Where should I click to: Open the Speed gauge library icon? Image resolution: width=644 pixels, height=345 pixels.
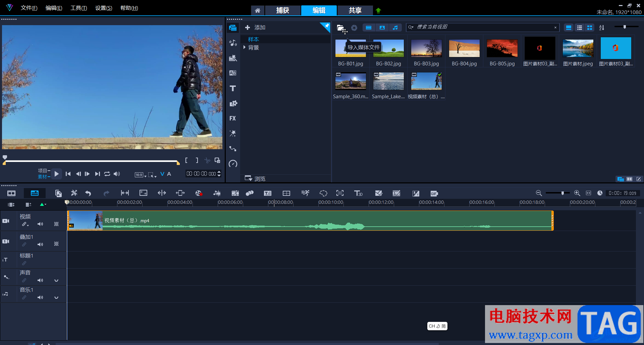tap(233, 164)
